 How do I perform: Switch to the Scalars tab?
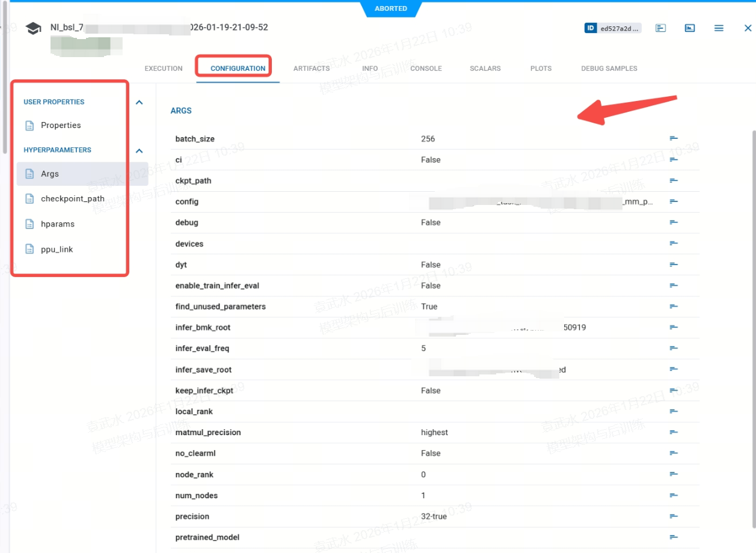click(x=485, y=69)
